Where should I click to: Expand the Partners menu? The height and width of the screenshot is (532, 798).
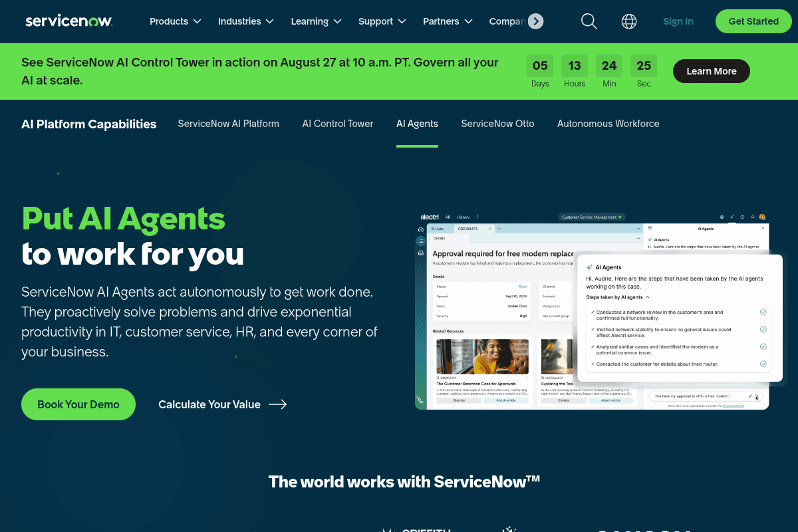coord(448,21)
